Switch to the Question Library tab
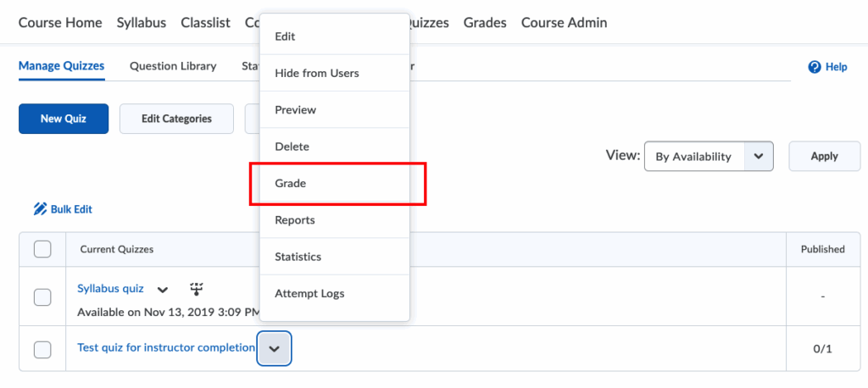 173,66
